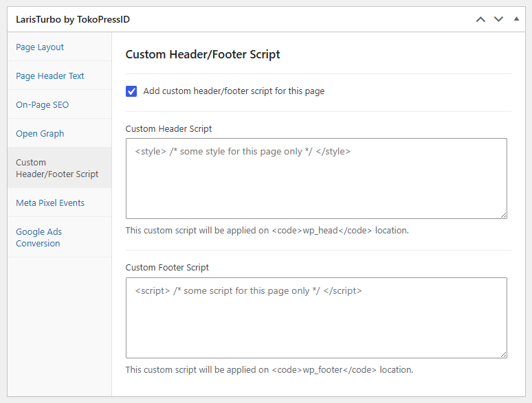Viewport: 532px width, 403px height.
Task: Move the LarisTurbo panel up
Action: click(x=480, y=19)
